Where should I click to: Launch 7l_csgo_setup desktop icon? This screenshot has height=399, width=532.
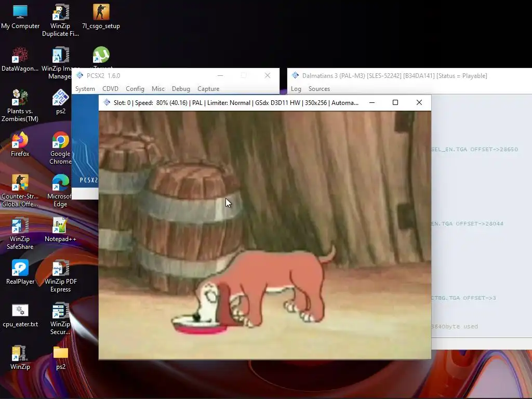tap(101, 17)
